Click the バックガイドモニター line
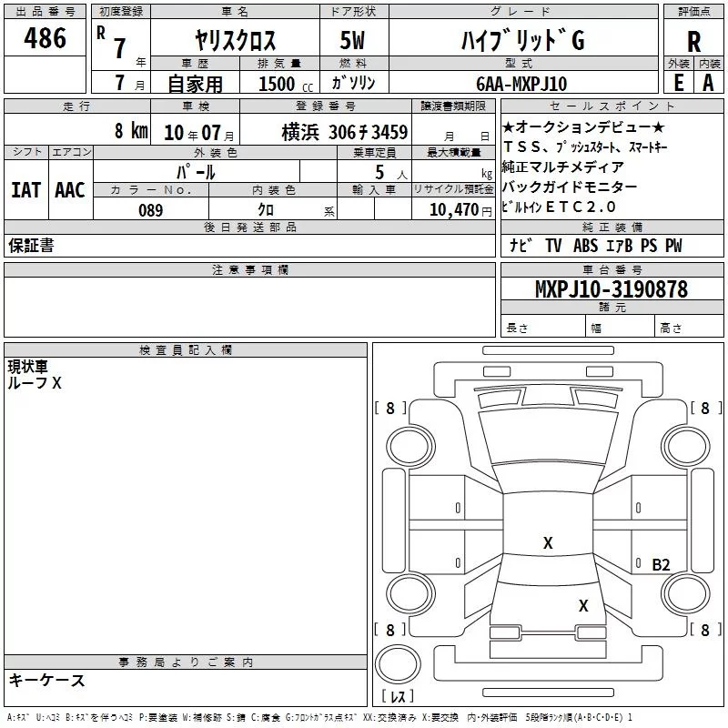Viewport: 728px width, 728px height. pos(570,187)
